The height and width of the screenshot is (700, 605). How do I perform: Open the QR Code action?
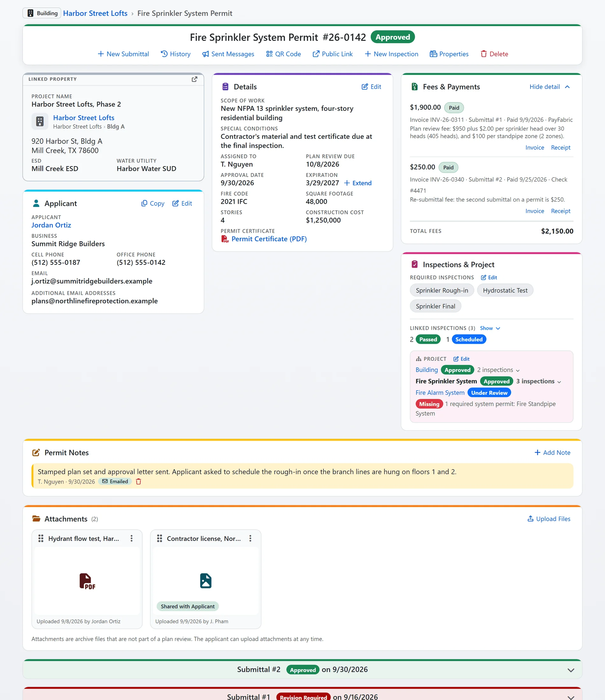coord(283,54)
